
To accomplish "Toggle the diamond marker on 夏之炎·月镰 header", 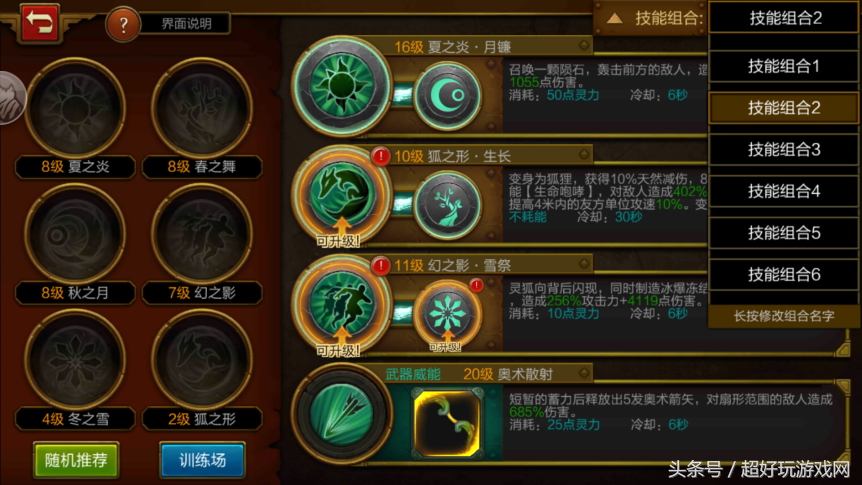I will (x=584, y=45).
